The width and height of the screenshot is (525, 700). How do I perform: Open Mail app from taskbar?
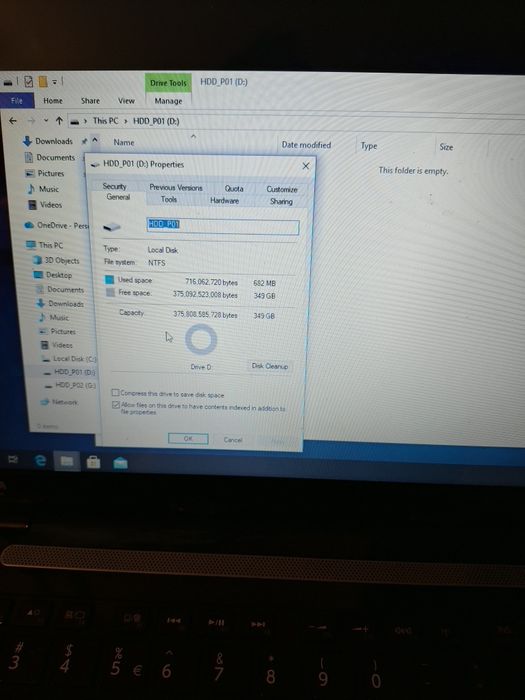click(121, 463)
